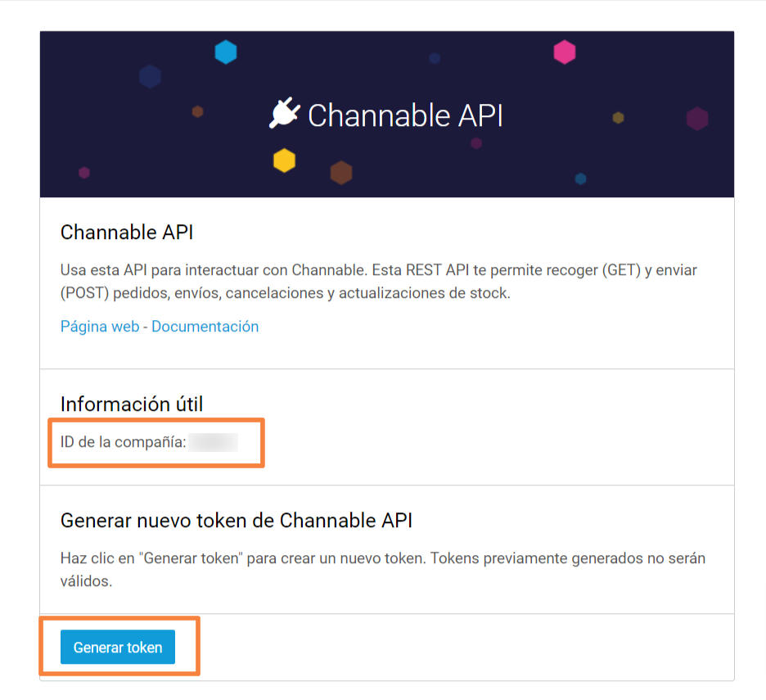The image size is (766, 700).
Task: Click the large brown hexagon beside yellow one
Action: point(341,173)
